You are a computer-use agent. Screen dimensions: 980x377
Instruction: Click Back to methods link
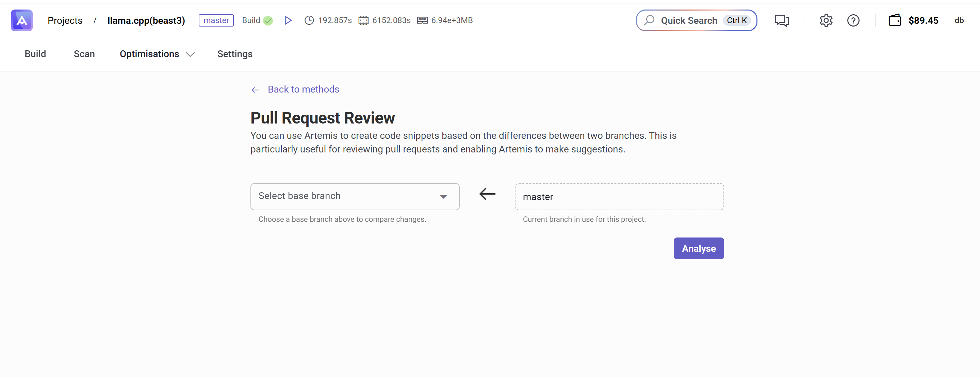(x=303, y=89)
